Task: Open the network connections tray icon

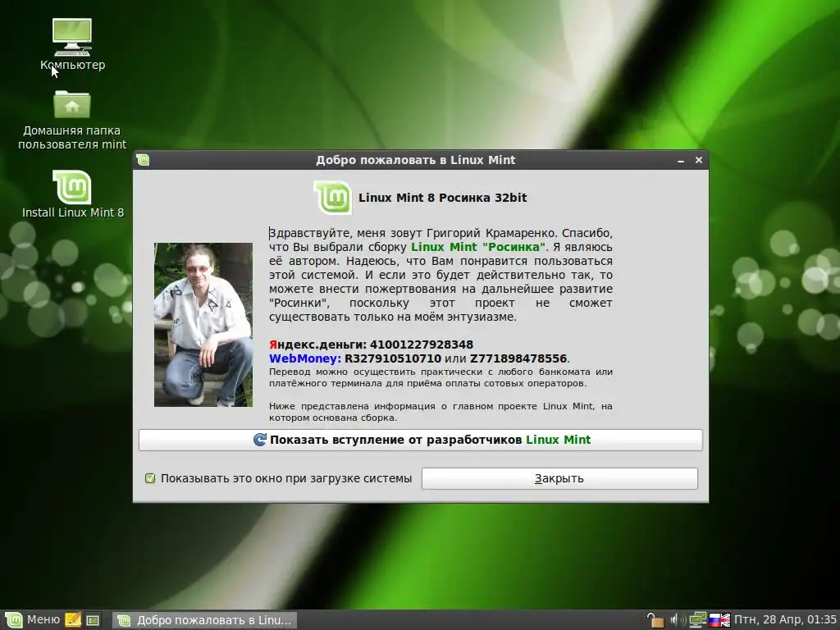Action: click(697, 620)
